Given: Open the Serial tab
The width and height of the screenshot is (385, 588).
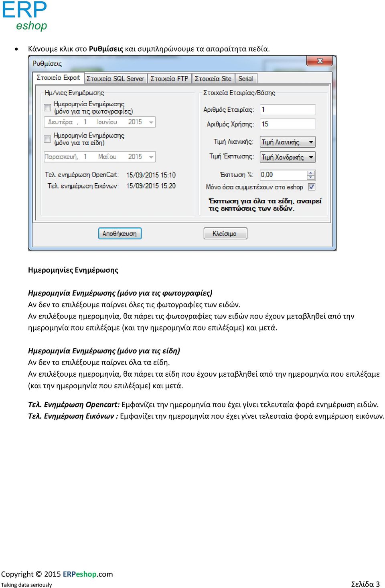Looking at the screenshot, I should (x=245, y=79).
